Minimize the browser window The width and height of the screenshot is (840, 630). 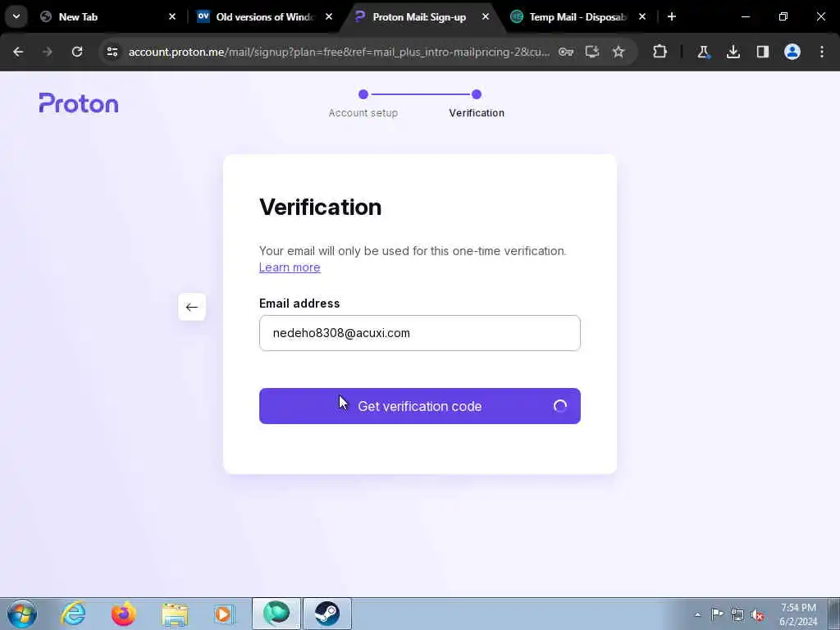pos(745,16)
